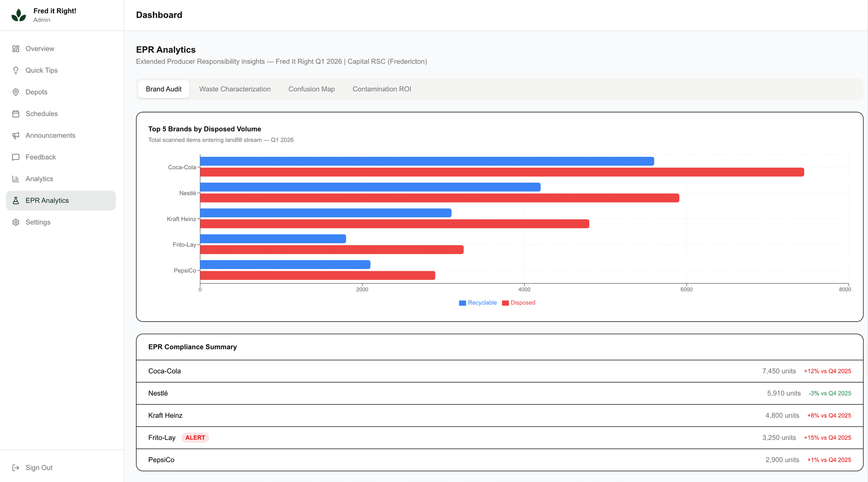This screenshot has height=482, width=868.
Task: Click the +1% vs Q4 2025 change
Action: [x=829, y=460]
